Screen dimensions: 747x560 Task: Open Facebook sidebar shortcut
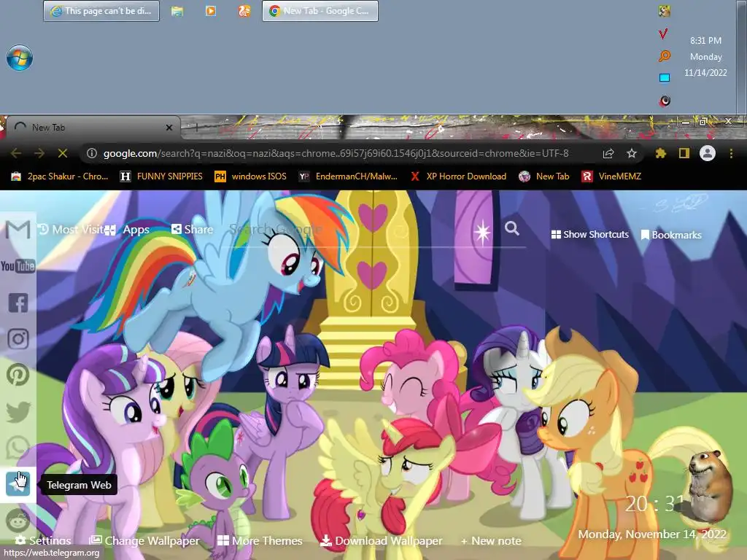coord(18,303)
